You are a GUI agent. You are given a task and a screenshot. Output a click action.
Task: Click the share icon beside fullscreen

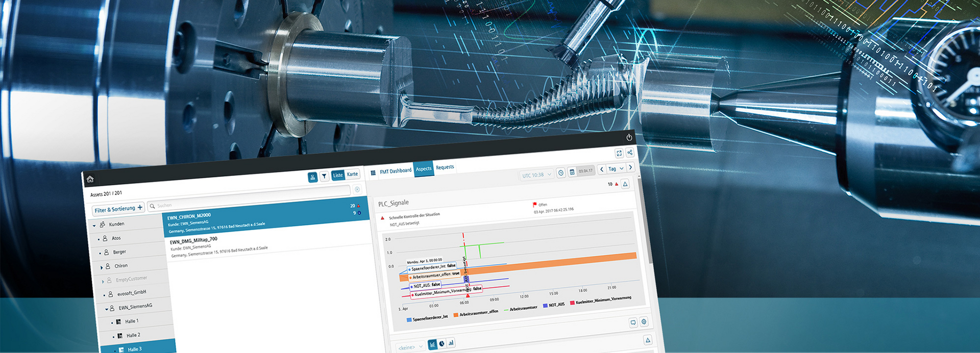tap(630, 153)
